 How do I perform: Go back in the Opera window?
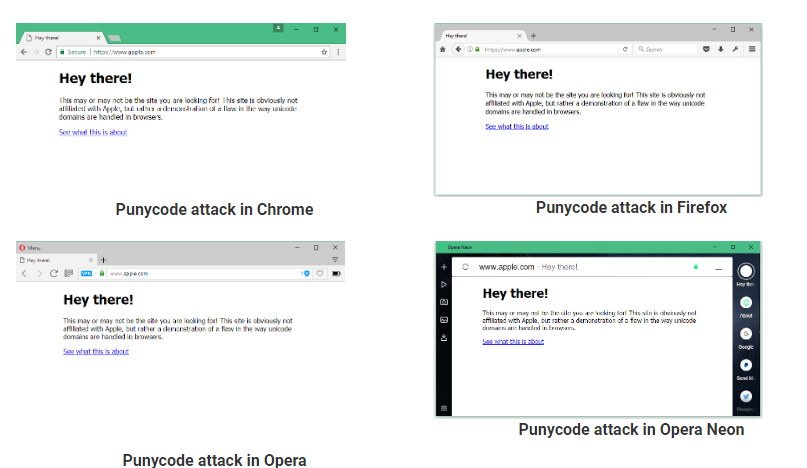pos(24,273)
